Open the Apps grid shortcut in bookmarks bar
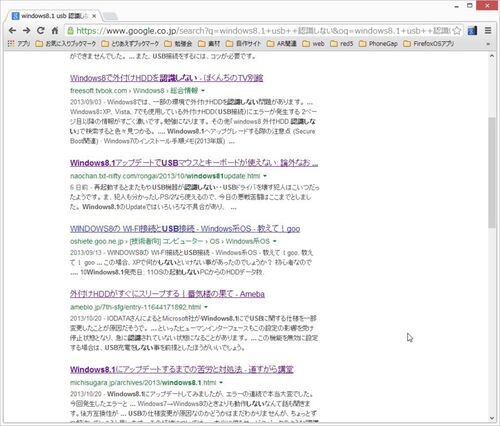 tap(19, 44)
